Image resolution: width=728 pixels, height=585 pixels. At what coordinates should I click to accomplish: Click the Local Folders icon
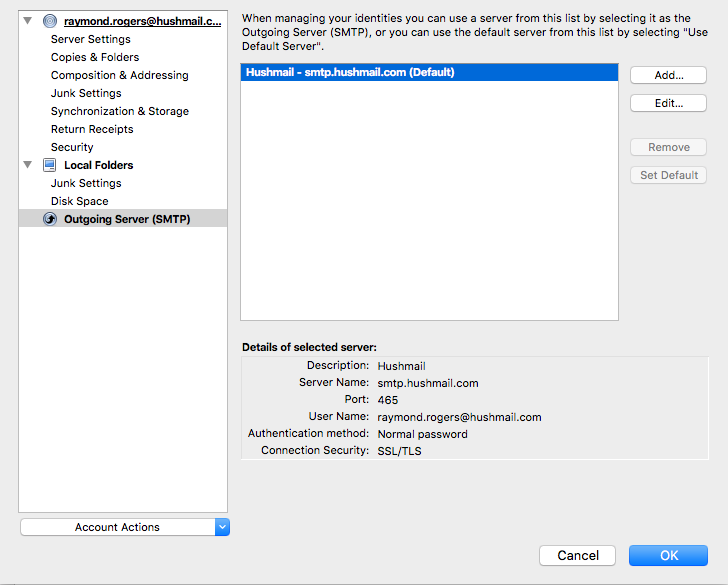[x=50, y=165]
